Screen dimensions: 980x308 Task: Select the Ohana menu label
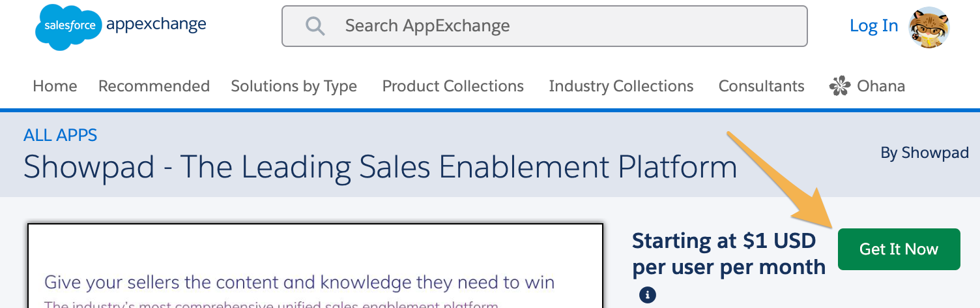point(881,86)
